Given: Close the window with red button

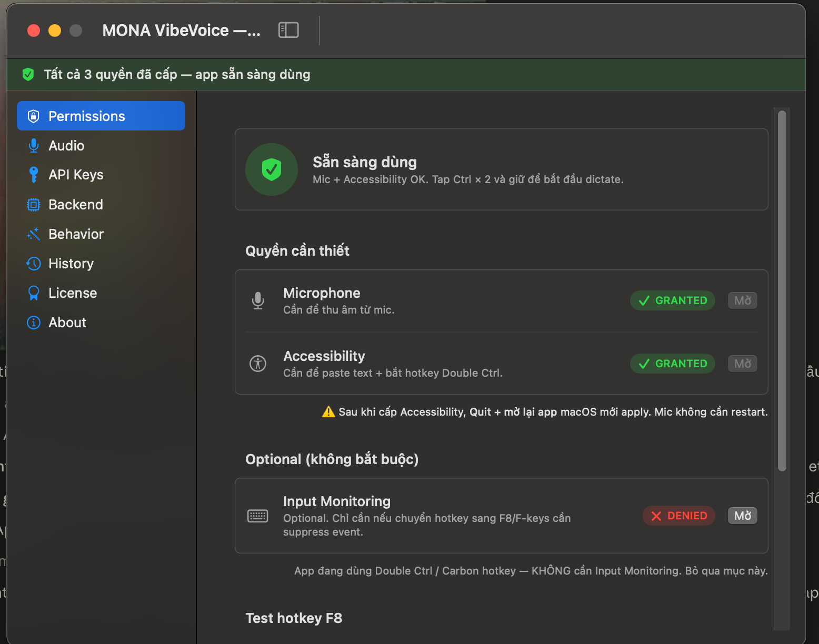Looking at the screenshot, I should [x=34, y=31].
